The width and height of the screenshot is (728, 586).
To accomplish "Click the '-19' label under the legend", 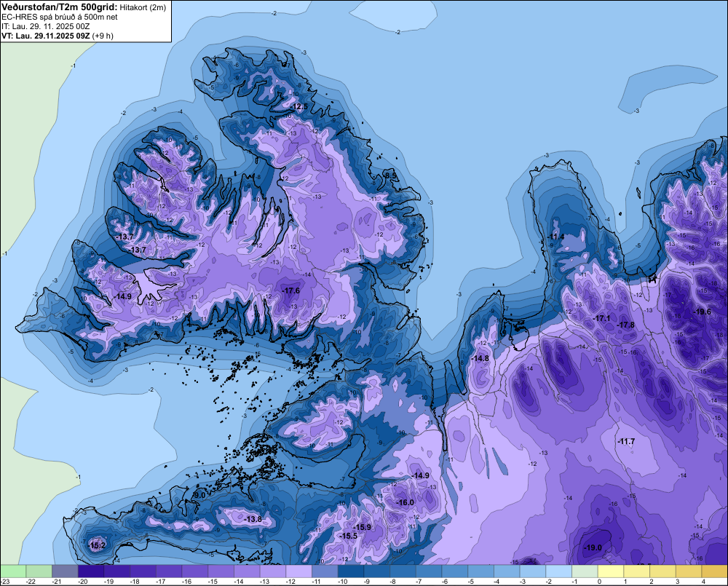I will (109, 582).
